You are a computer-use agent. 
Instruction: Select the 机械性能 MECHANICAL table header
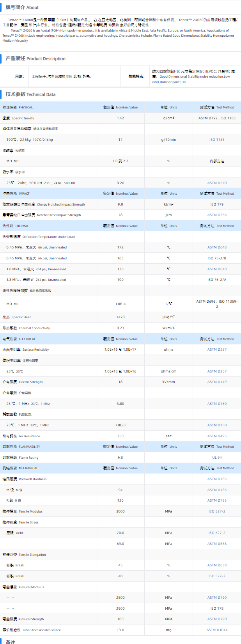pos(20,468)
